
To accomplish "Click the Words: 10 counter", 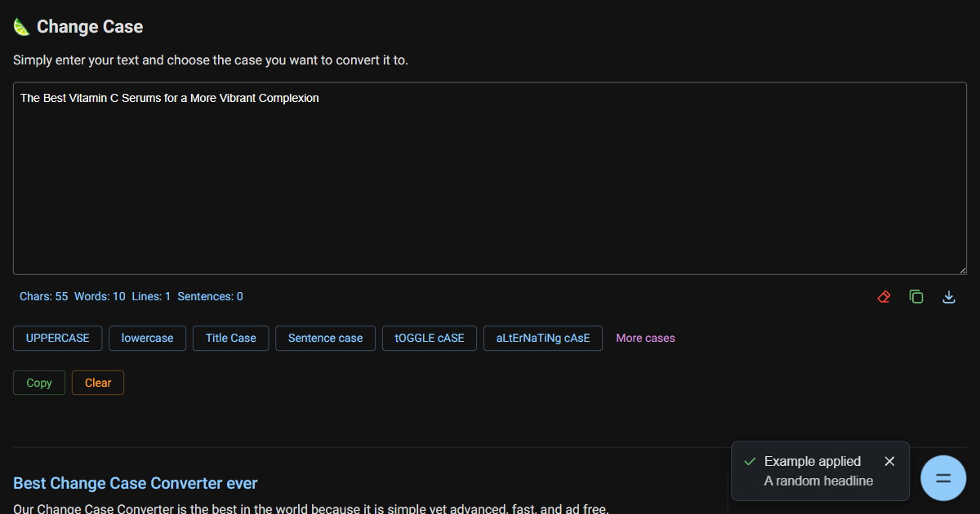I will 100,297.
